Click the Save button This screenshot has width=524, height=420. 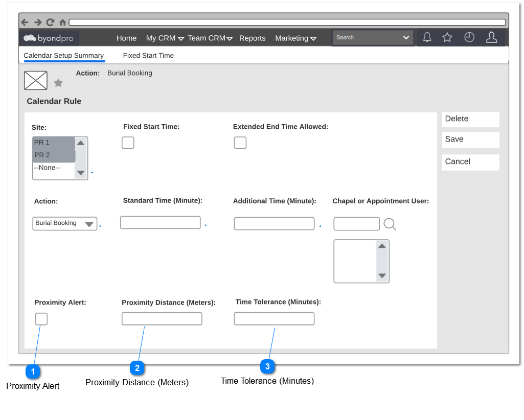pyautogui.click(x=470, y=139)
